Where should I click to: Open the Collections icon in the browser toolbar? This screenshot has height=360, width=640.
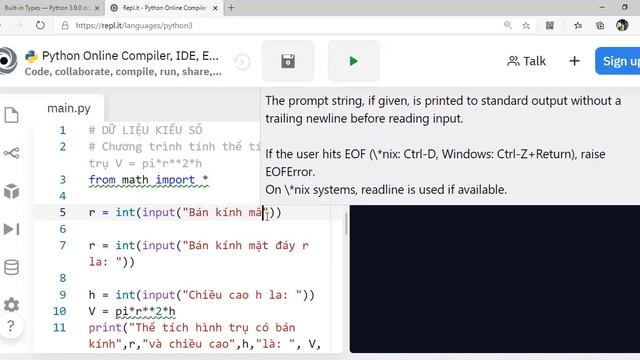pyautogui.click(x=600, y=25)
